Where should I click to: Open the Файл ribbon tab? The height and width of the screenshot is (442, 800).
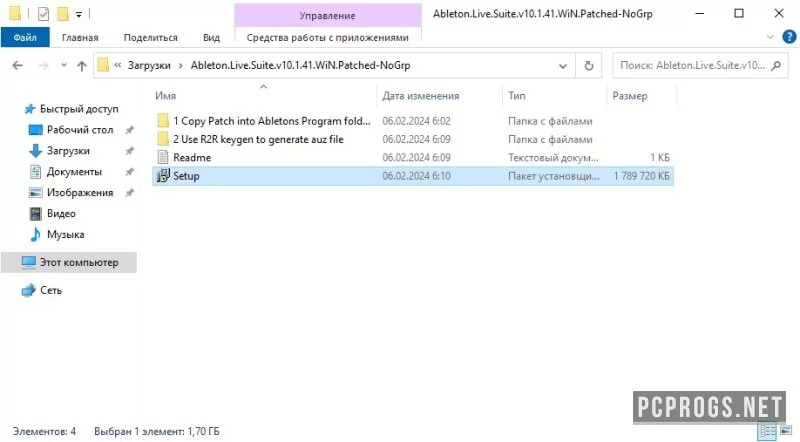[x=25, y=37]
